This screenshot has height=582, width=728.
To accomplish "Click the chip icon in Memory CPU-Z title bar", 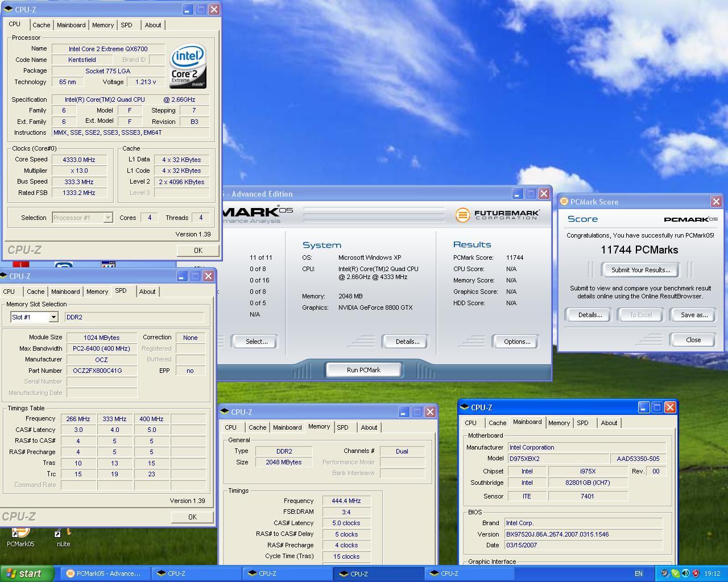I will coord(225,412).
